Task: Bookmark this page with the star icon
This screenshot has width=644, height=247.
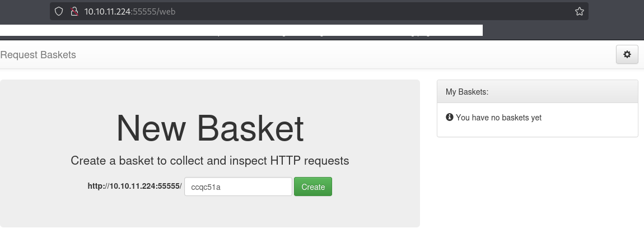Action: tap(579, 11)
